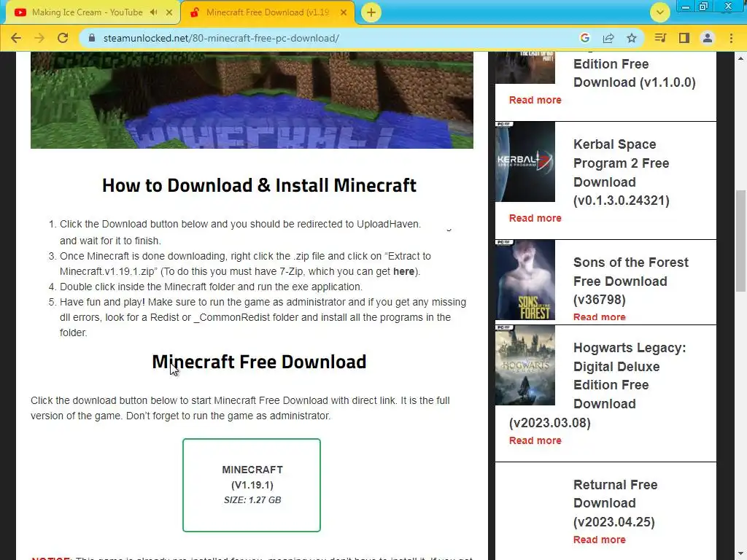
Task: Open Returnal Free Download link
Action: [x=615, y=503]
